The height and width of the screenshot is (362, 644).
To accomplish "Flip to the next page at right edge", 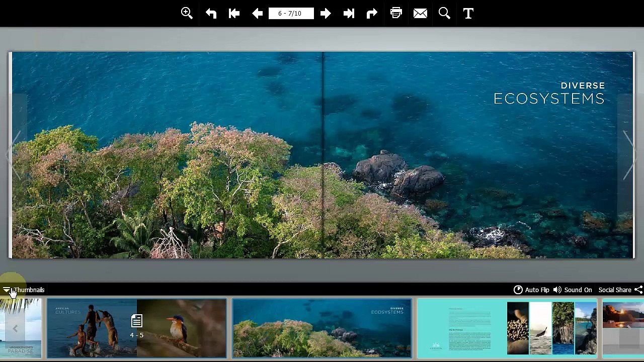I will [627, 155].
